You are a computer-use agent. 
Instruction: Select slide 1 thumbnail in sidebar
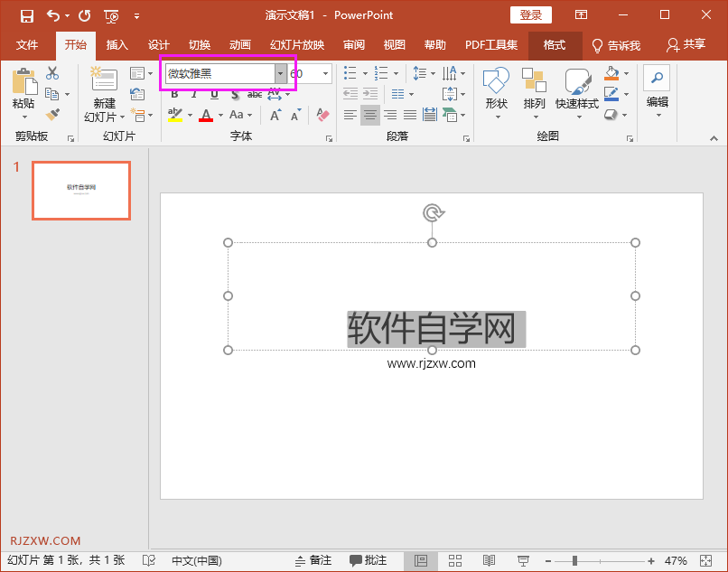80,190
